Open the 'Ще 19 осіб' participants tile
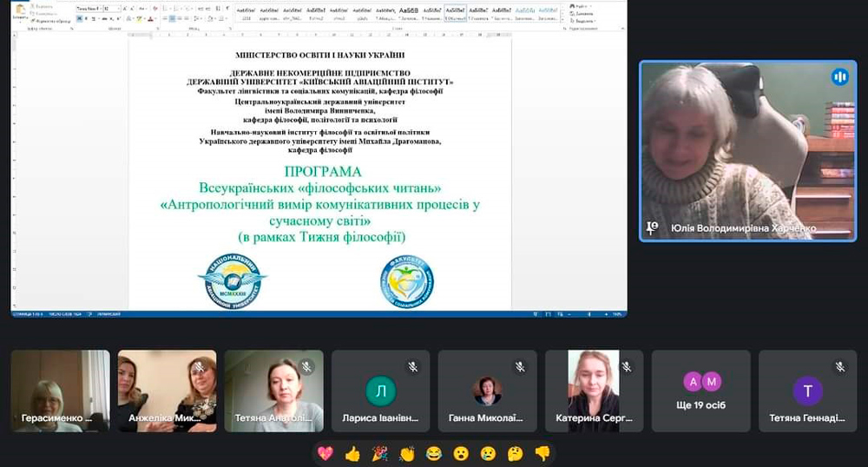This screenshot has height=467, width=868. (x=700, y=391)
